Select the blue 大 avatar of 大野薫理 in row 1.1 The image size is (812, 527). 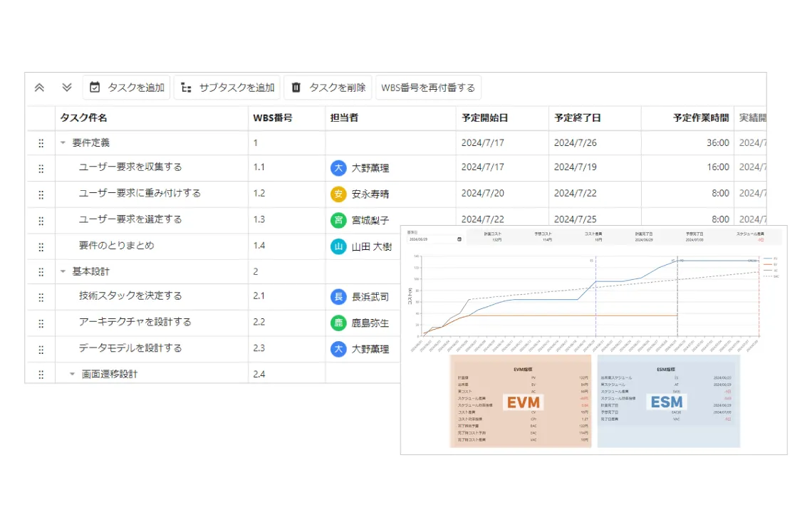338,168
